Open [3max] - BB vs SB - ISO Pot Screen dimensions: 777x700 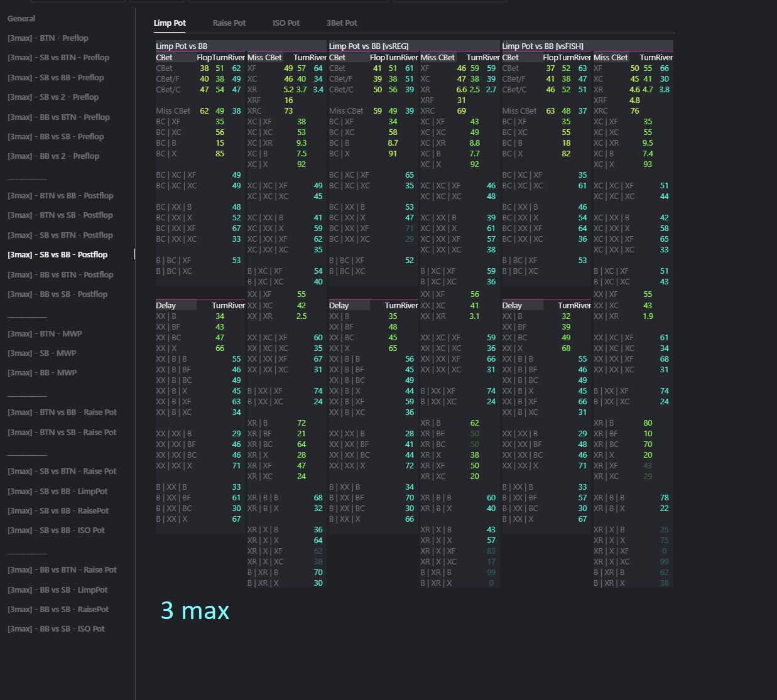tap(56, 629)
